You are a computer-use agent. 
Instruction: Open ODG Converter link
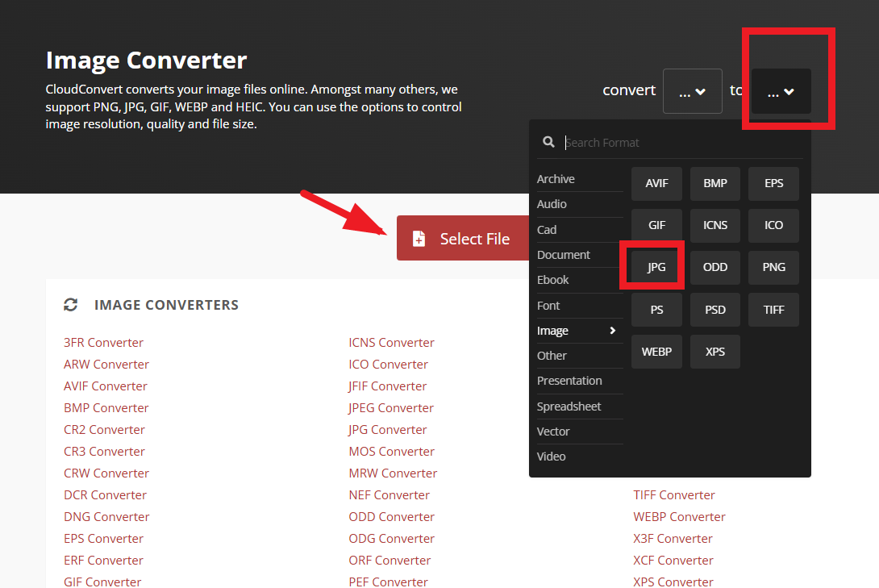point(391,540)
